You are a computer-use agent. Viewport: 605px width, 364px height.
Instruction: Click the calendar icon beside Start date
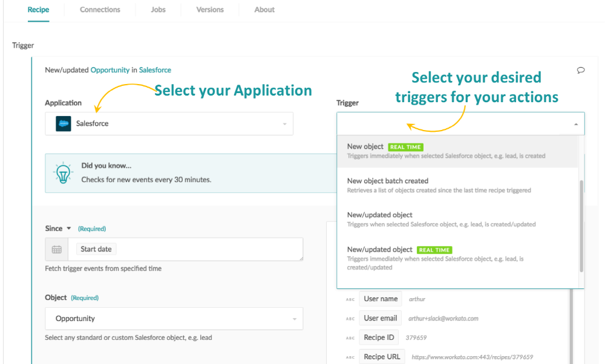[x=57, y=249]
